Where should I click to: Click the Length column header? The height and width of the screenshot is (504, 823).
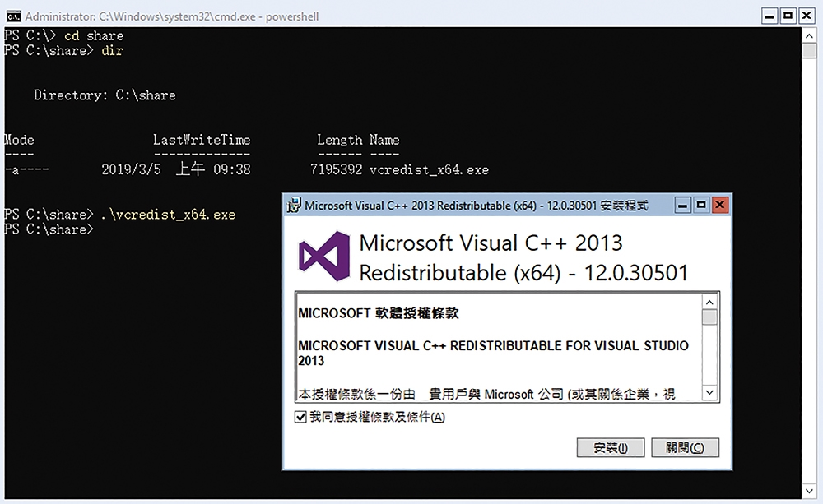(340, 140)
